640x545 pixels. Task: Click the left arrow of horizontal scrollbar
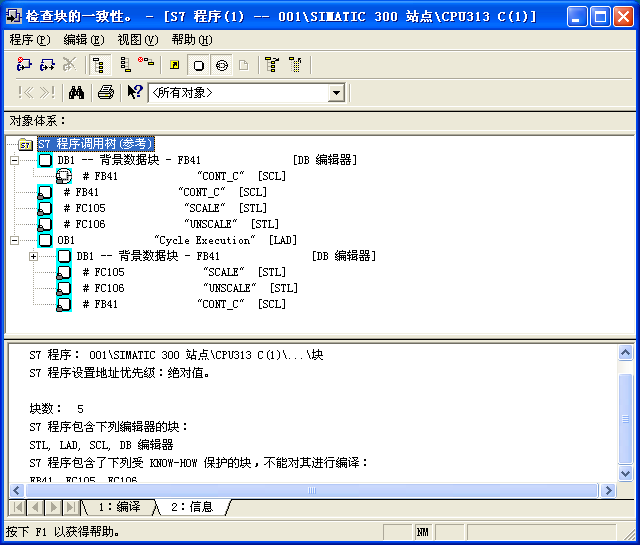pyautogui.click(x=16, y=490)
